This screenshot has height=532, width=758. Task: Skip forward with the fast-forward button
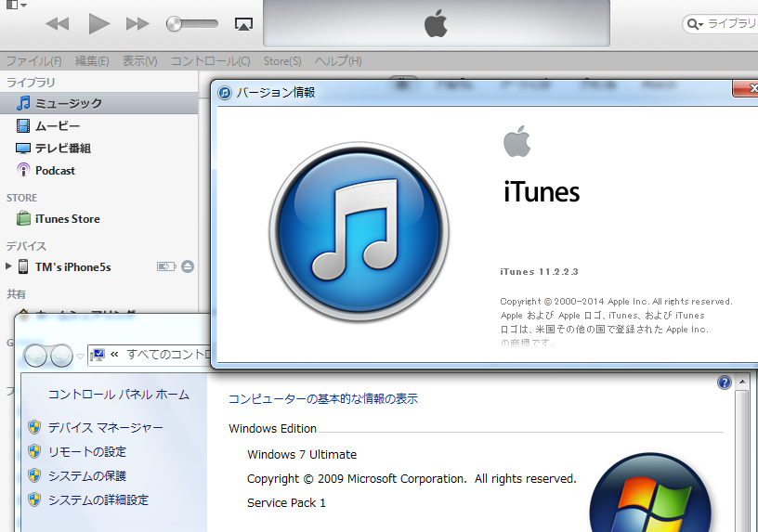[137, 24]
